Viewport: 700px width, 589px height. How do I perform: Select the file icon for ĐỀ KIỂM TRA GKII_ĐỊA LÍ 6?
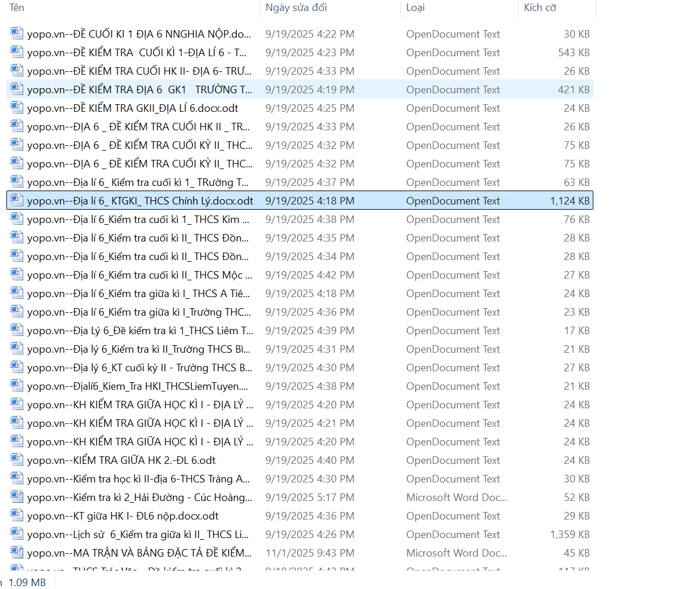pyautogui.click(x=16, y=108)
